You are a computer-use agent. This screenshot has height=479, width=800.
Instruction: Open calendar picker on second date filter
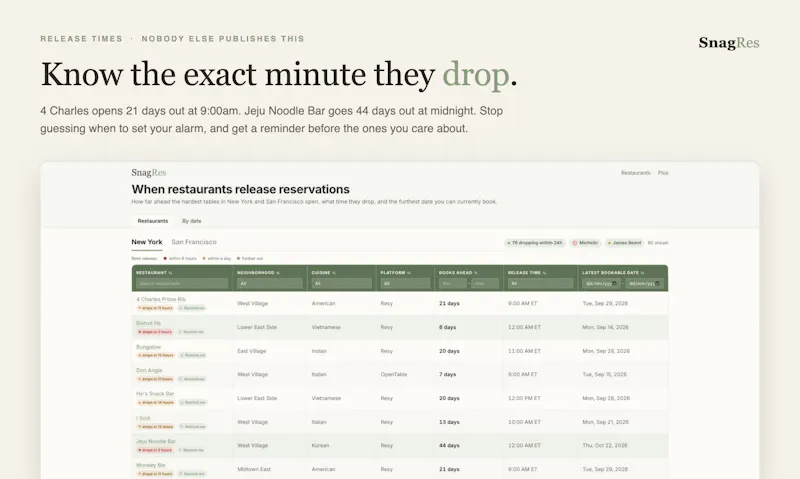click(x=657, y=284)
